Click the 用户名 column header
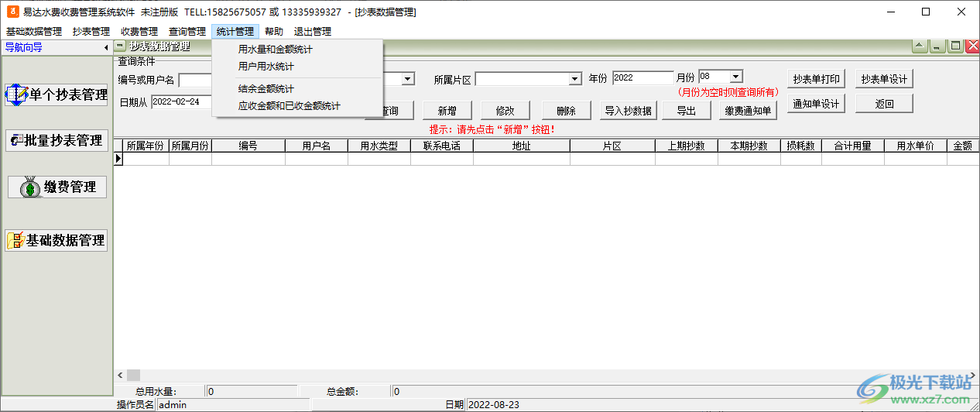The width and height of the screenshot is (980, 412). click(x=317, y=146)
